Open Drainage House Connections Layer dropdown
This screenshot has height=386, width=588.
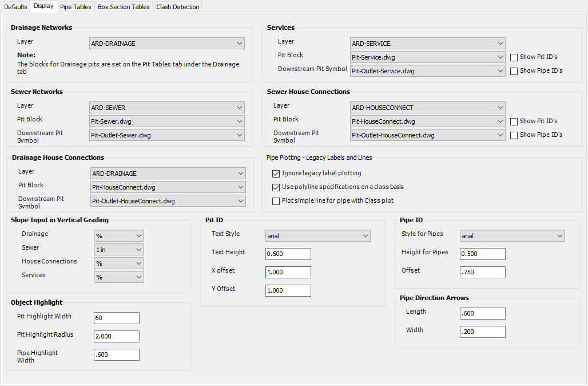(x=168, y=174)
